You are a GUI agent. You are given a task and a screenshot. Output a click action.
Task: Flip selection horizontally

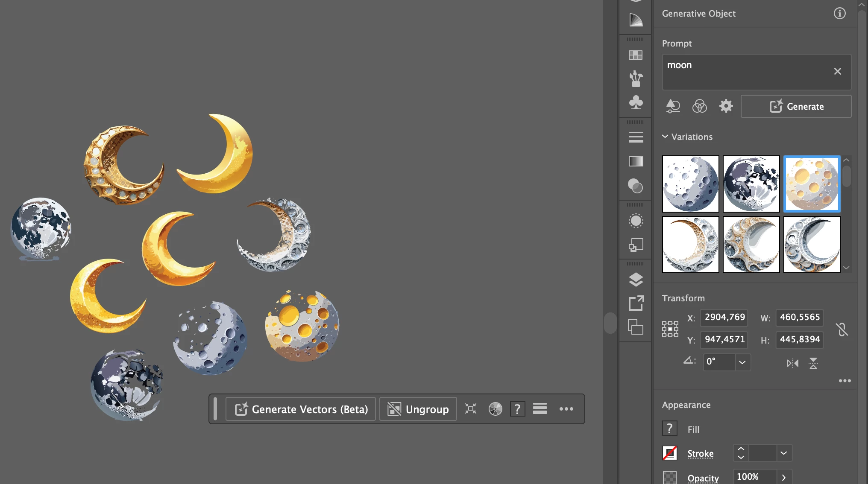[792, 363]
